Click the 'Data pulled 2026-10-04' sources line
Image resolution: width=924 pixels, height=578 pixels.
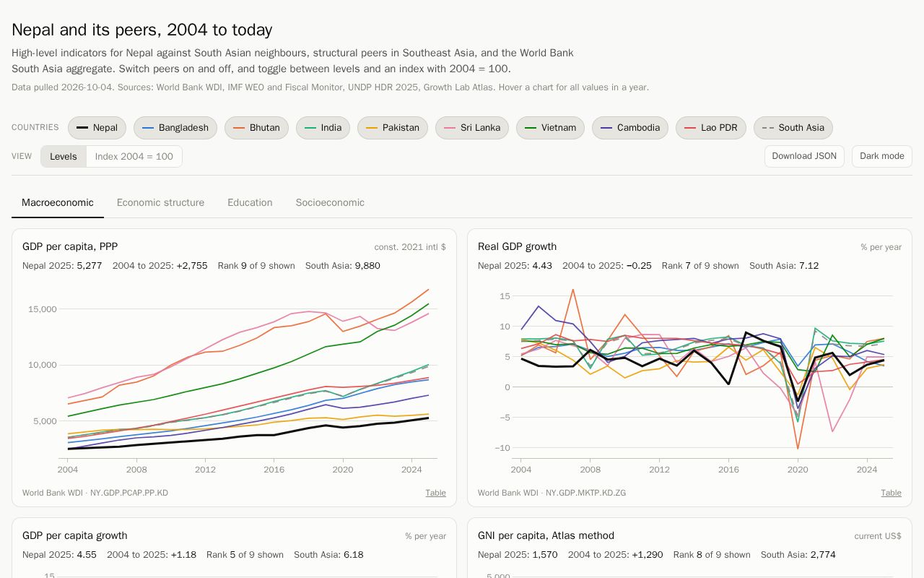[330, 87]
